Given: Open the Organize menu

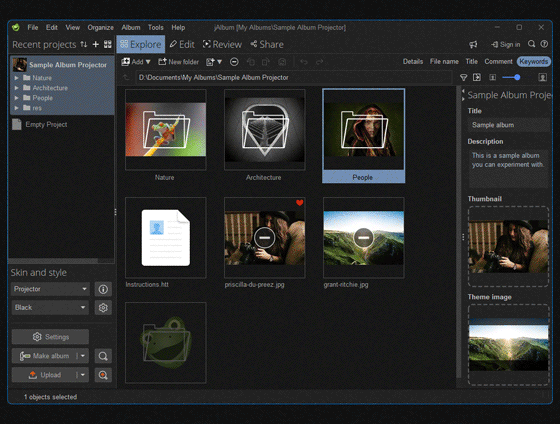Looking at the screenshot, I should point(100,28).
